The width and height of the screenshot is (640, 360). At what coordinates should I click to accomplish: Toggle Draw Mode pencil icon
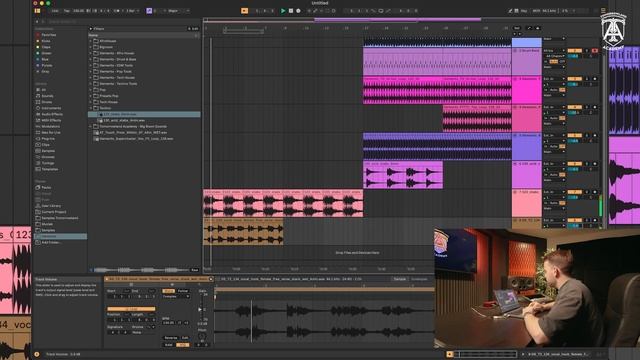coord(510,11)
